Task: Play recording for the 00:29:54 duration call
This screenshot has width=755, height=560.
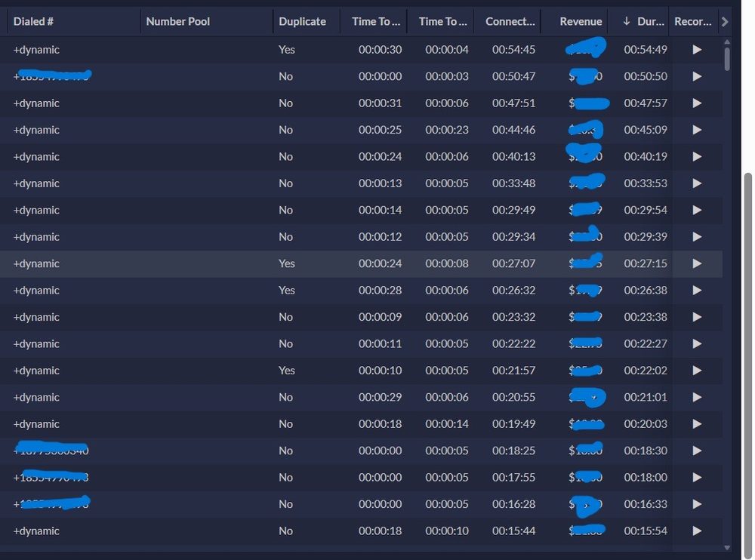Action: tap(697, 210)
